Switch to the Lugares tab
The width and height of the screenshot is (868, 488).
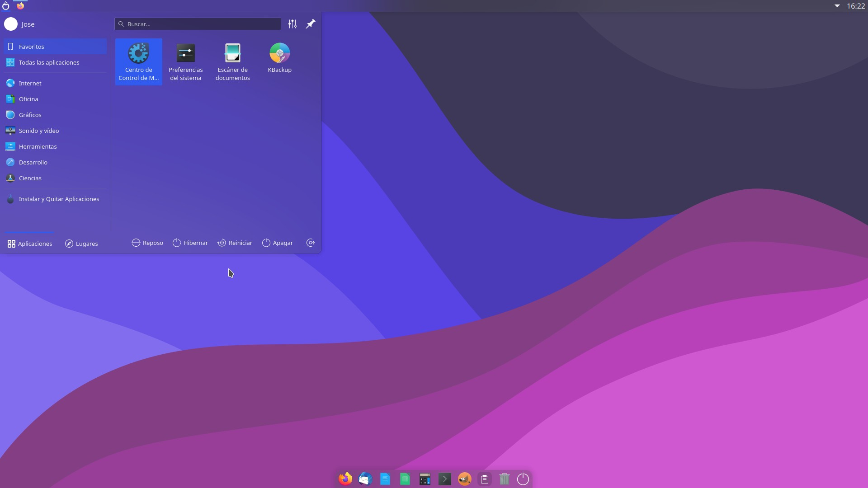pyautogui.click(x=81, y=244)
